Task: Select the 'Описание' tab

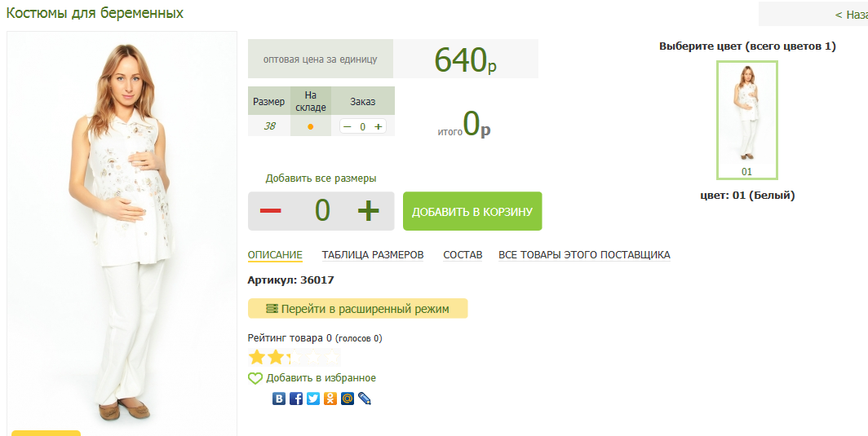Action: (x=275, y=255)
